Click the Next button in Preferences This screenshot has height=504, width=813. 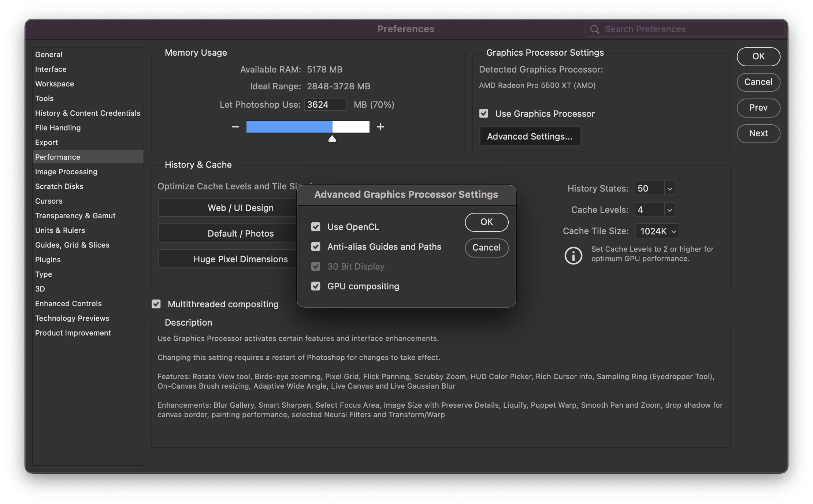[758, 133]
